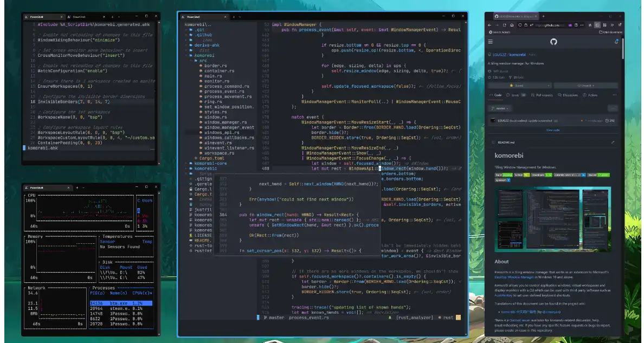Click pencil icon to edit README.md
The image size is (644, 343).
[x=613, y=142]
